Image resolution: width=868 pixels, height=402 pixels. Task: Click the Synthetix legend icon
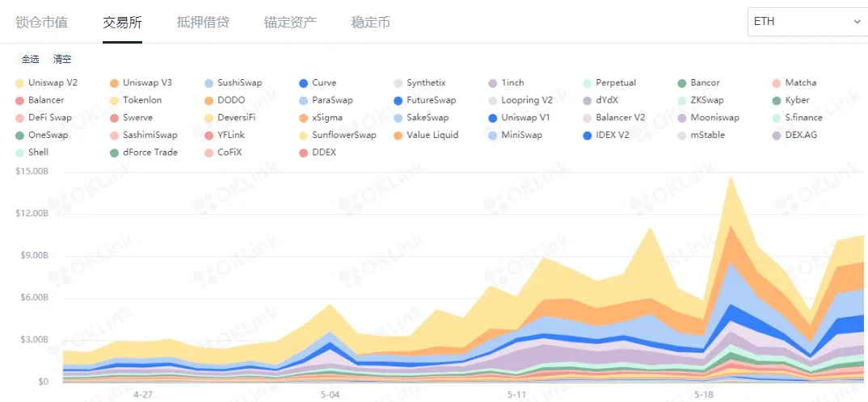coord(398,83)
